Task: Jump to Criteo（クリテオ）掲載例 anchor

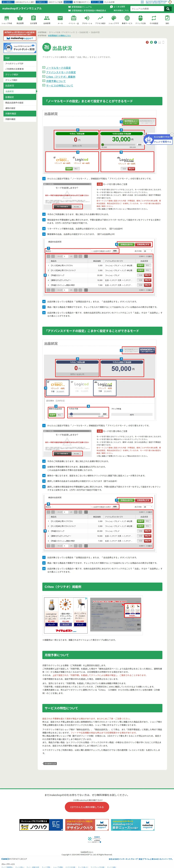Action: [60, 77]
